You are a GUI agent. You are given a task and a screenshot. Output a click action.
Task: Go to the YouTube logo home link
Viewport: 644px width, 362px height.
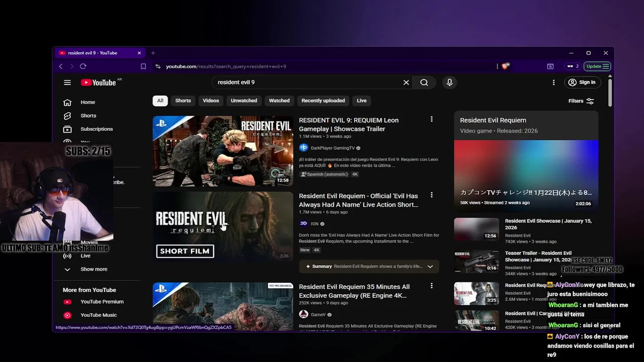point(99,82)
